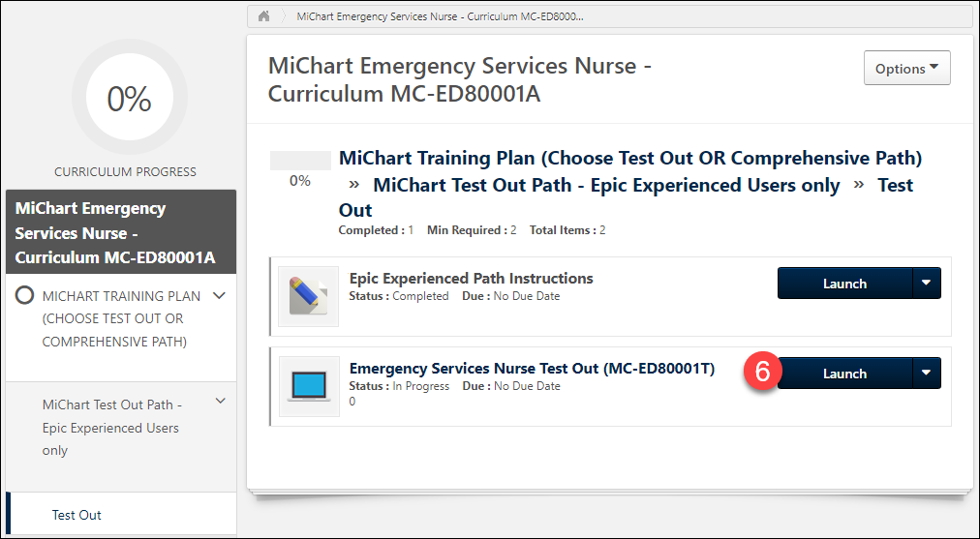980x539 pixels.
Task: Click the 0% section progress bar
Action: [299, 161]
